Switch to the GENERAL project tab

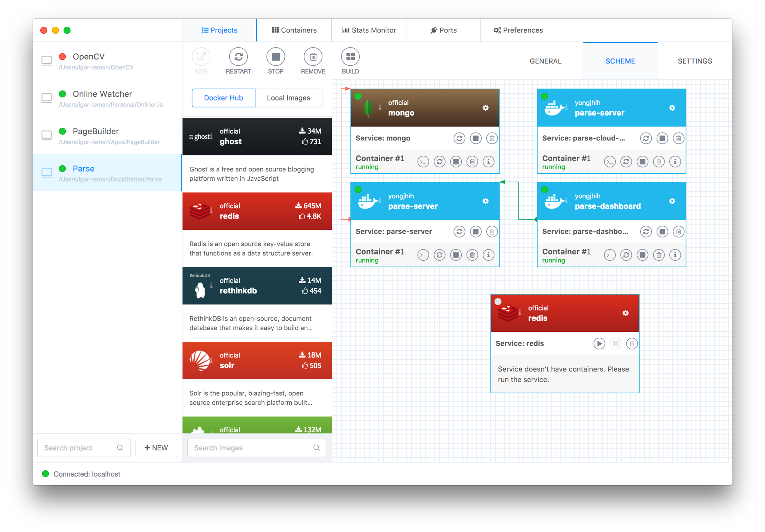pos(545,61)
